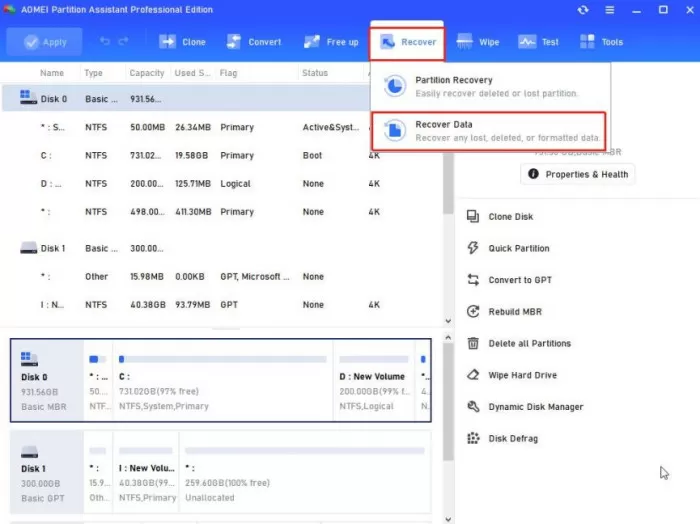Click the Convert to GPT icon
The height and width of the screenshot is (524, 700).
click(473, 280)
